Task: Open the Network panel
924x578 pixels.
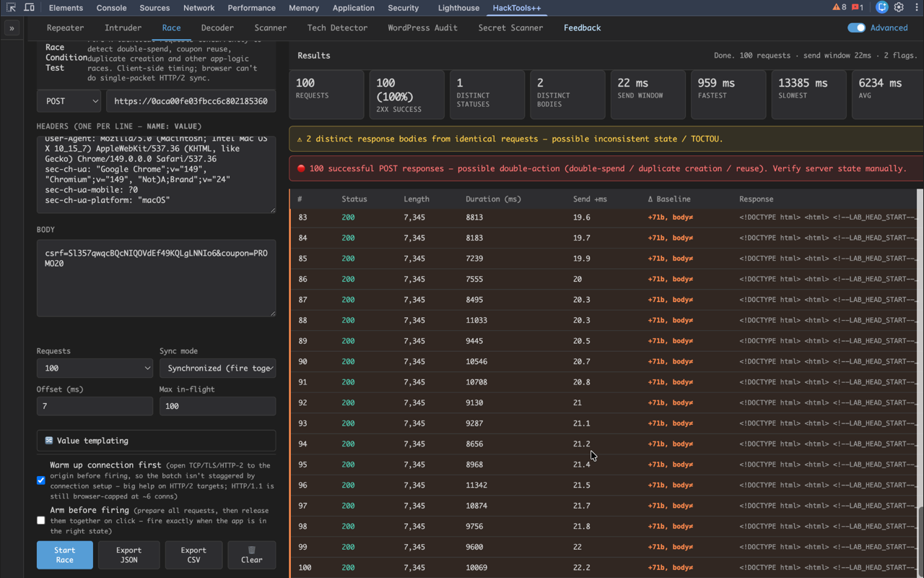Action: 199,8
